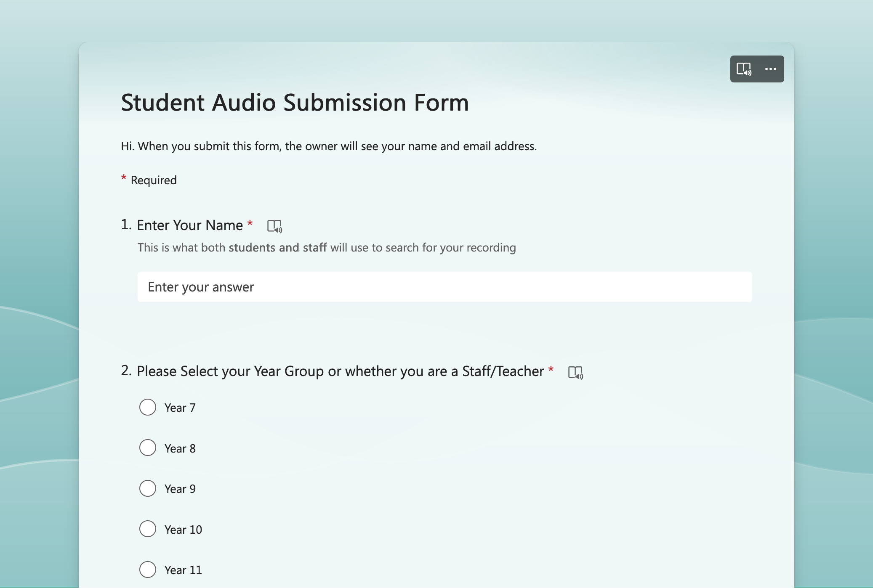Click the 'Enter your answer' name field
The image size is (873, 588).
pyautogui.click(x=444, y=287)
